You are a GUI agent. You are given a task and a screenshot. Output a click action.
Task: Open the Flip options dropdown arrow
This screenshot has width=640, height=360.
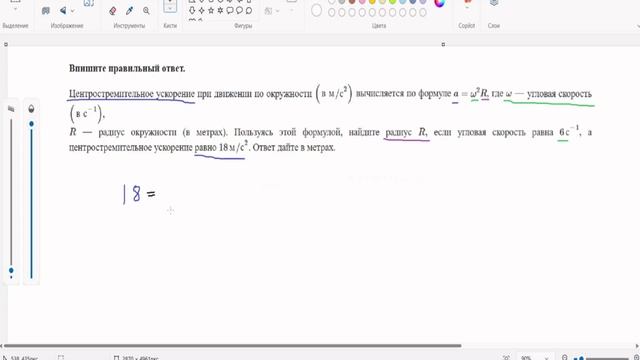(73, 11)
